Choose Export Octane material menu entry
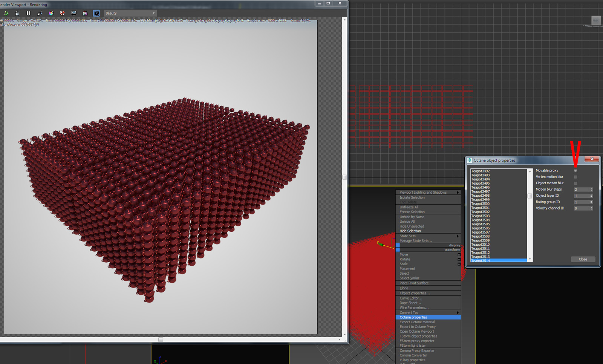Viewport: 603px width, 364px height. (x=428, y=322)
